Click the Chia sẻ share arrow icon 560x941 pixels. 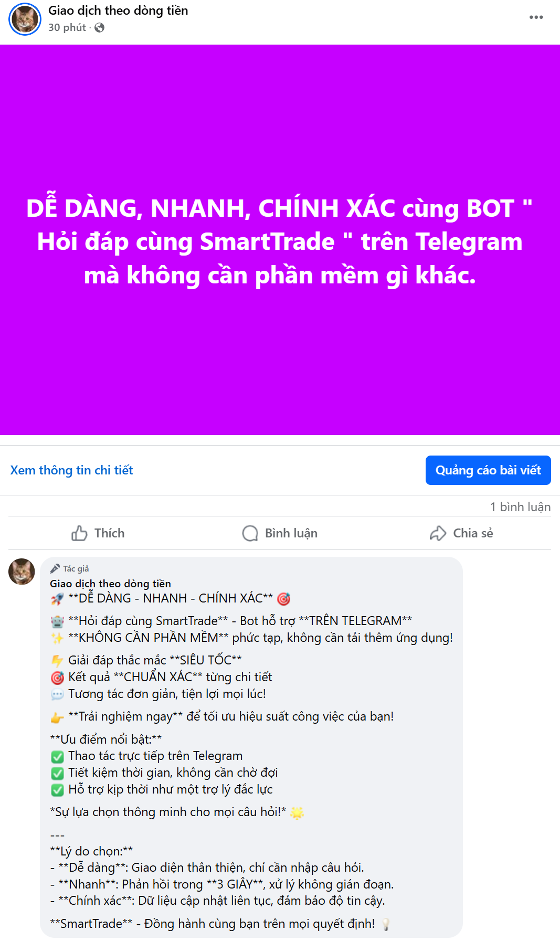[x=438, y=533]
